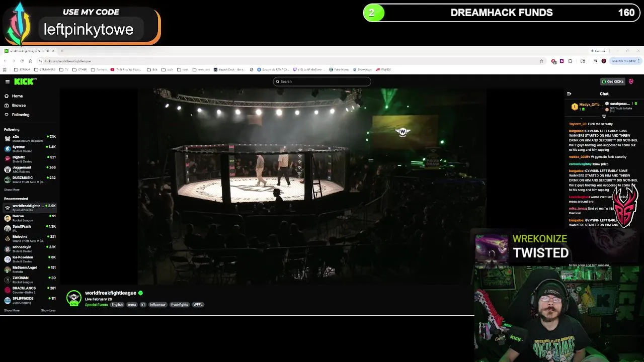644x362 pixels.
Task: Click the Get KICKs button
Action: click(x=613, y=81)
